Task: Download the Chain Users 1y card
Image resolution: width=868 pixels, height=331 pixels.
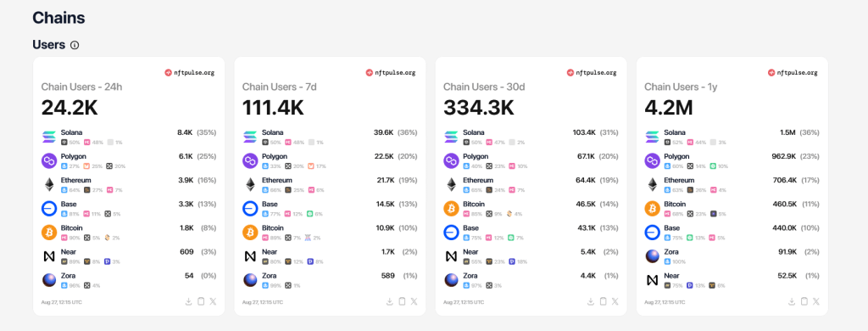Action: click(x=792, y=301)
